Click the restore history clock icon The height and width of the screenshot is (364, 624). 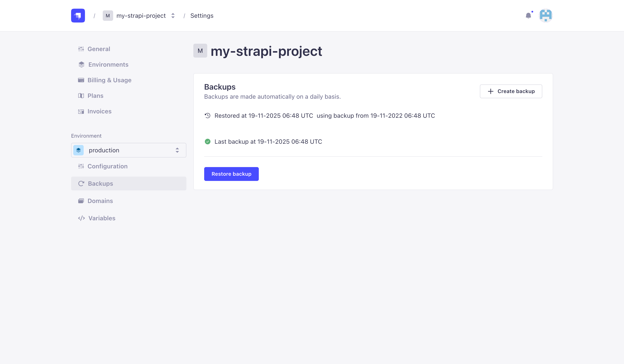[x=207, y=116]
